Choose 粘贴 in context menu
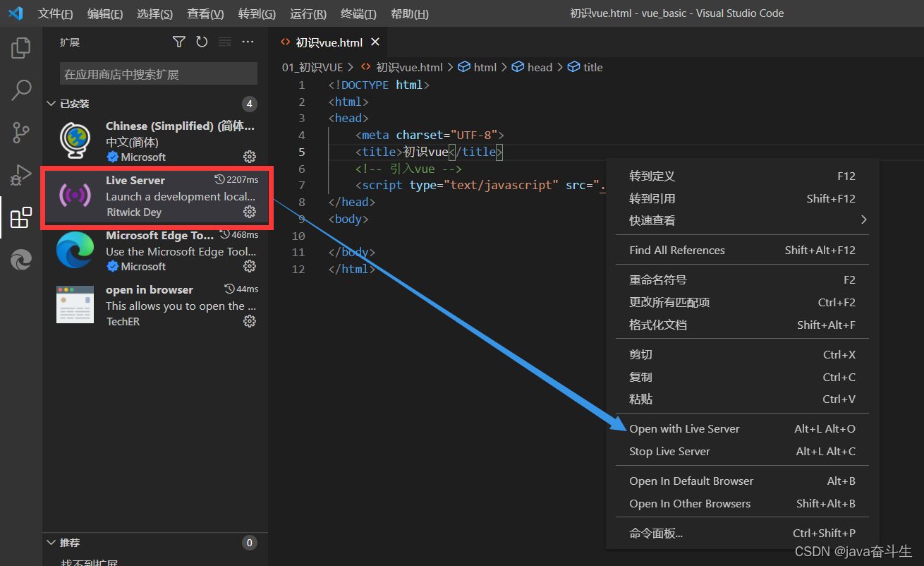924x566 pixels. 742,399
